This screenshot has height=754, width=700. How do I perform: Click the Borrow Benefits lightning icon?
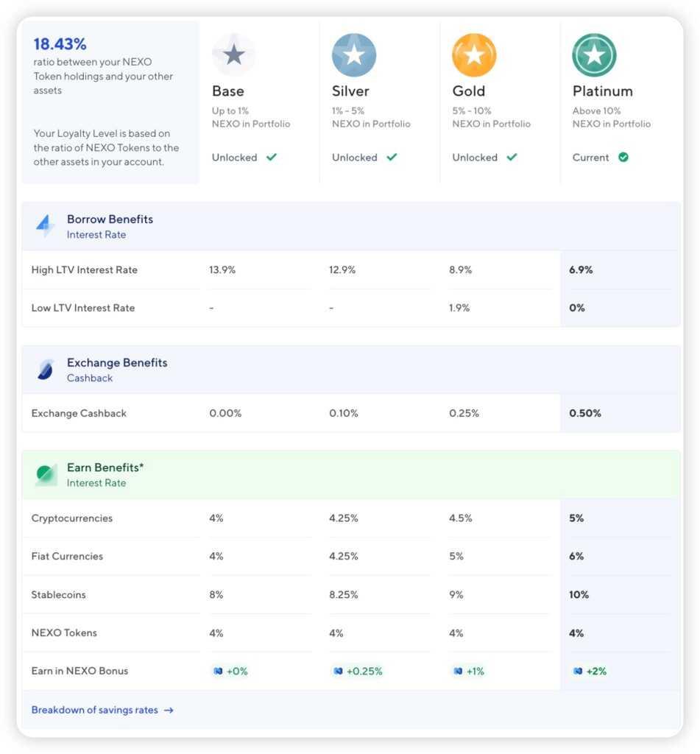45,225
